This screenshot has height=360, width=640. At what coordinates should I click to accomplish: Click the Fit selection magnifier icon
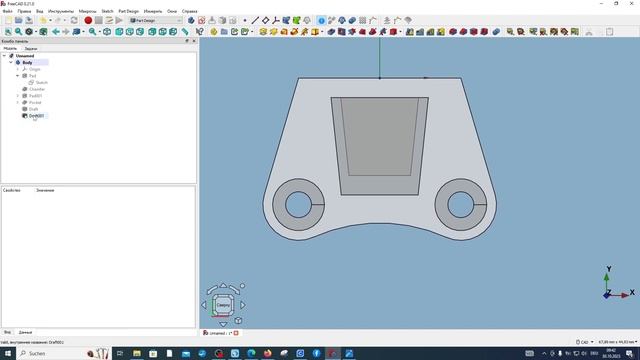18,31
